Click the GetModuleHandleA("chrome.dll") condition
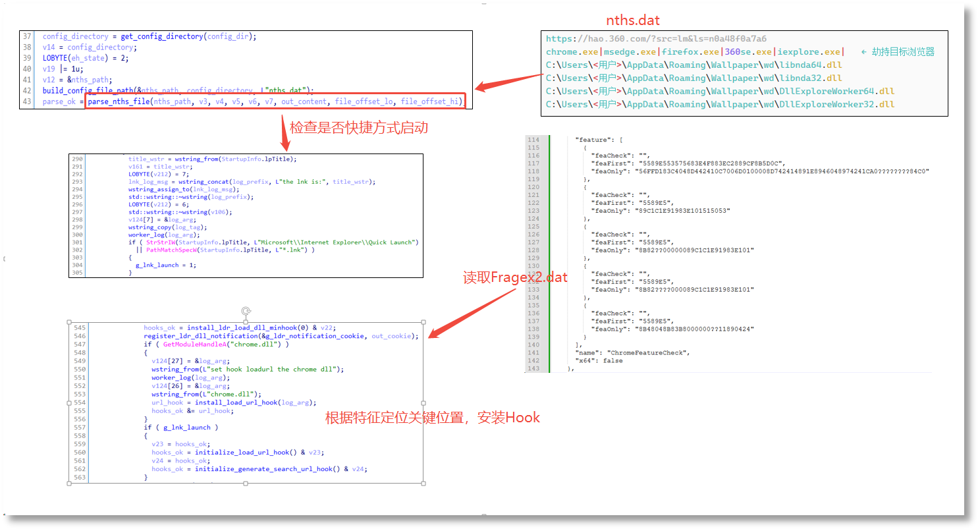Viewport: 980px width, 531px height. (x=216, y=345)
